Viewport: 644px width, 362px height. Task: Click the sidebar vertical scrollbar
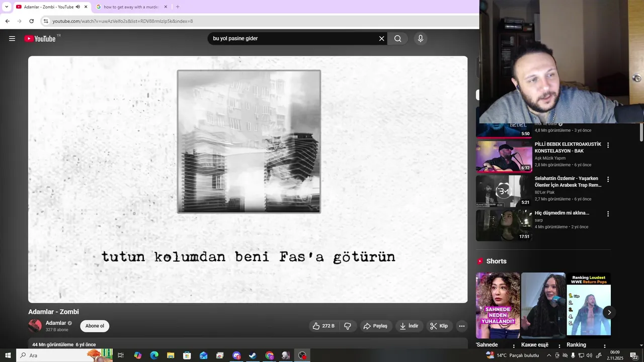point(641,132)
